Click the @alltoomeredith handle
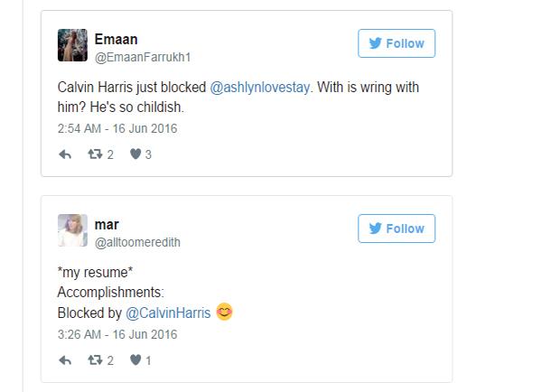542x392 pixels. coord(143,242)
